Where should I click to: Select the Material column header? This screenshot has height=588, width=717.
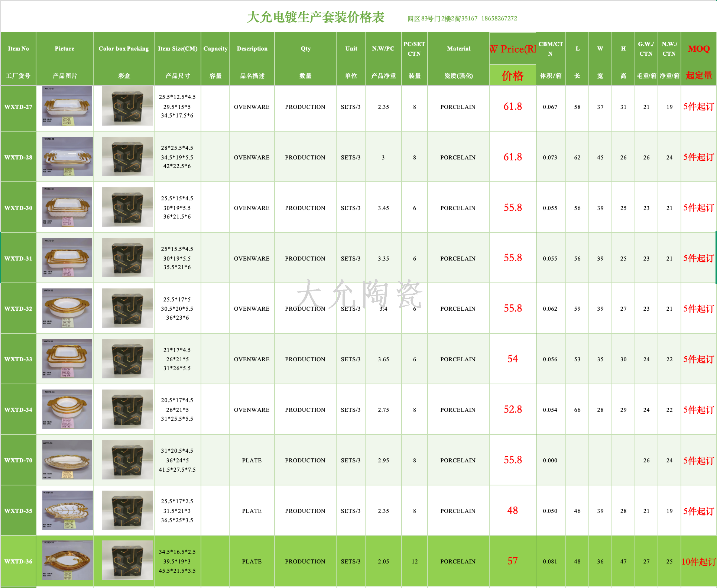[458, 49]
